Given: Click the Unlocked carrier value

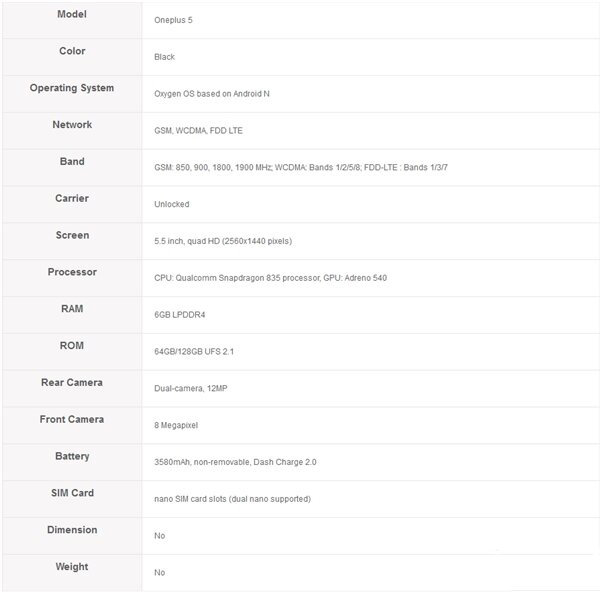Looking at the screenshot, I should point(171,205).
